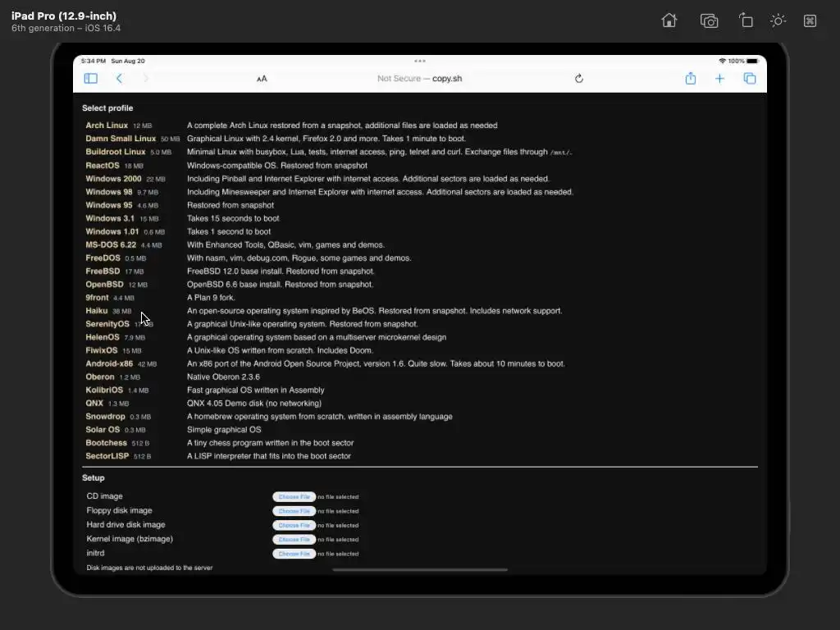This screenshot has width=840, height=630.
Task: Toggle appearance with the sun icon
Action: (778, 21)
